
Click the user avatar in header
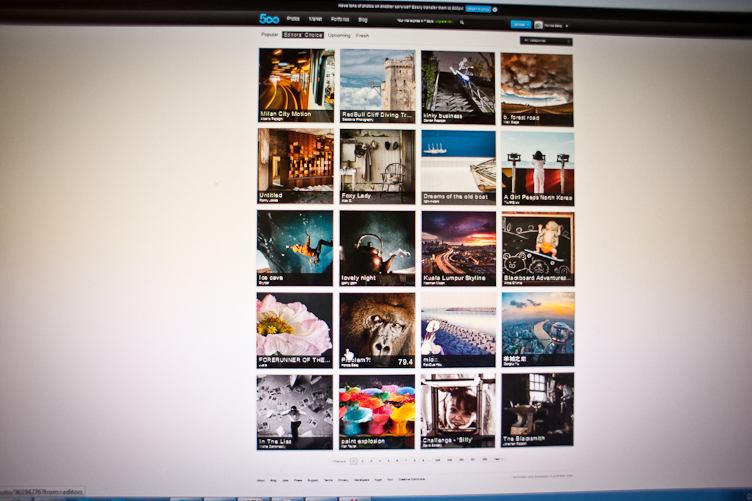point(539,24)
